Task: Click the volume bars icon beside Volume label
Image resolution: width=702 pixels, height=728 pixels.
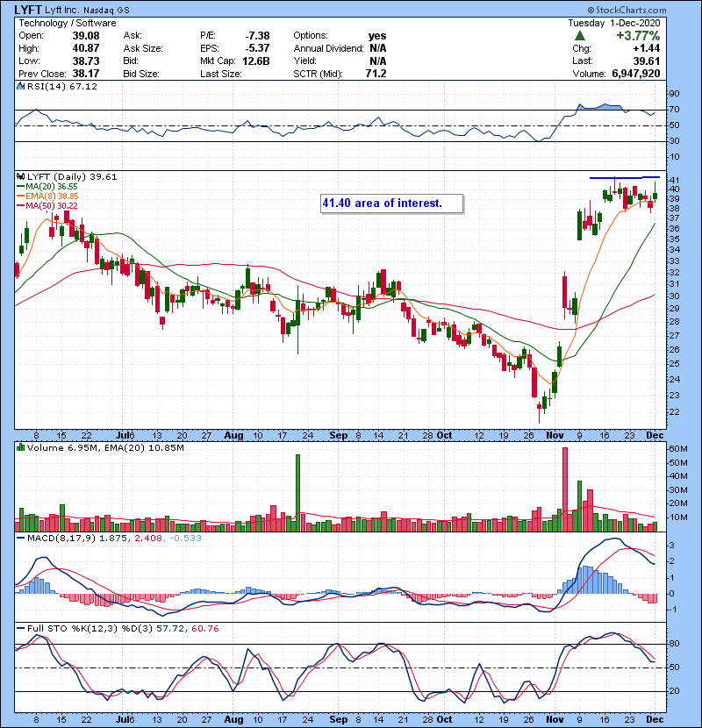Action: tap(20, 447)
